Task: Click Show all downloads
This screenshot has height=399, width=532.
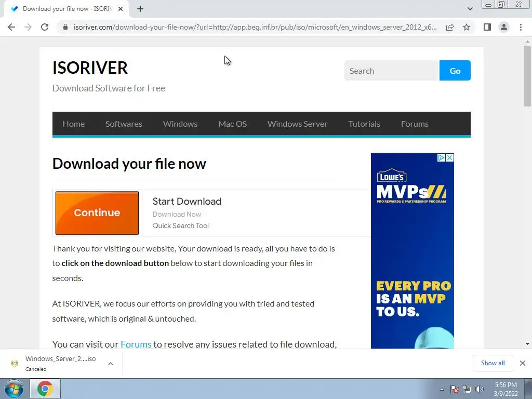Action: (493, 363)
